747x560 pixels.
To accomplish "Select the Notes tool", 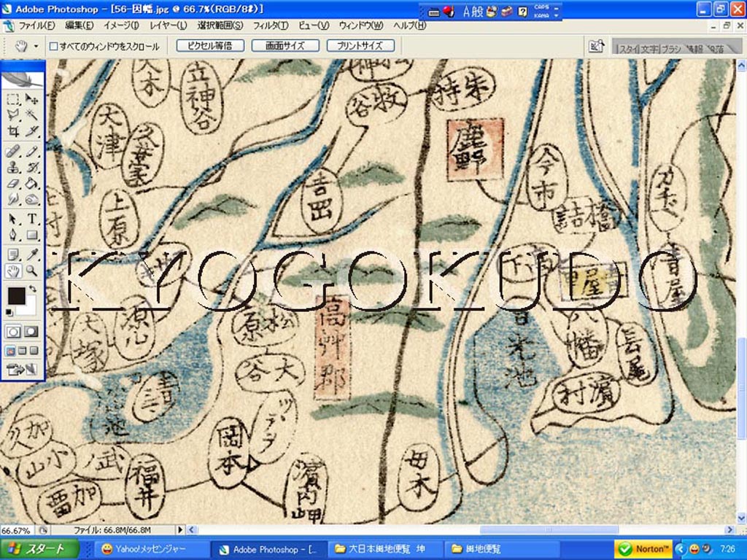I will [x=13, y=254].
